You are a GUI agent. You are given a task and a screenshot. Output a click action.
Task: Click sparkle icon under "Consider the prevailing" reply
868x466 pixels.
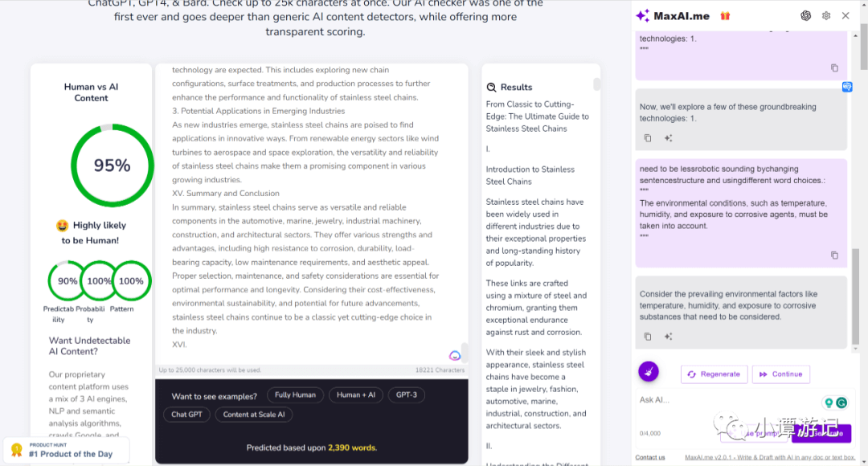(668, 337)
